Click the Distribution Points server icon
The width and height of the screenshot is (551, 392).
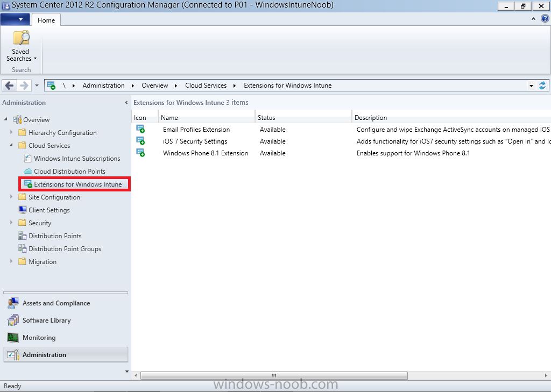coord(23,236)
